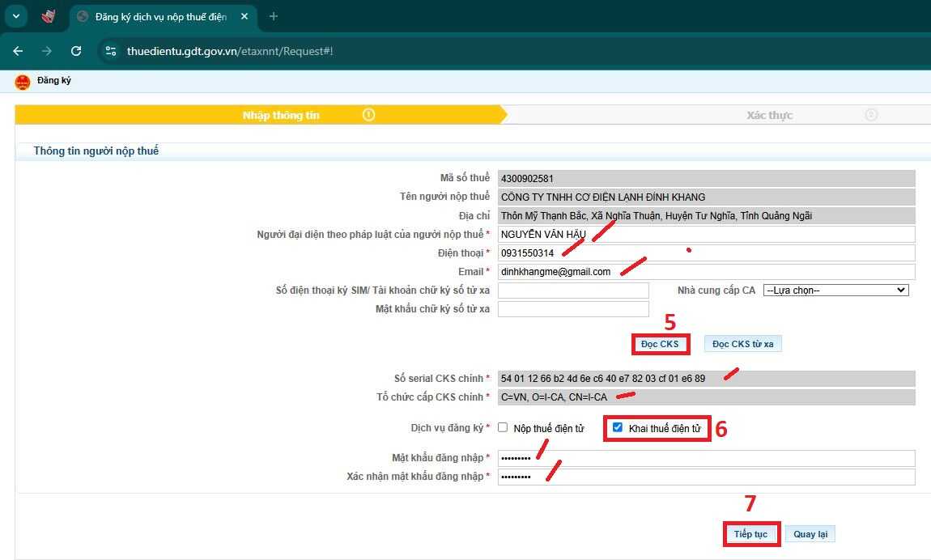This screenshot has height=560, width=931.
Task: Click the Mã số thuế field value
Action: click(707, 179)
